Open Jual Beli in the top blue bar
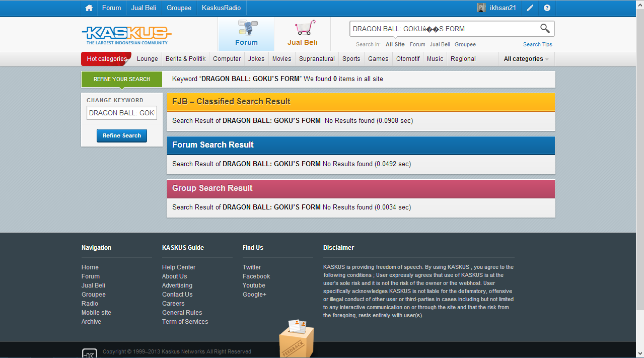The image size is (644, 358). pos(144,8)
